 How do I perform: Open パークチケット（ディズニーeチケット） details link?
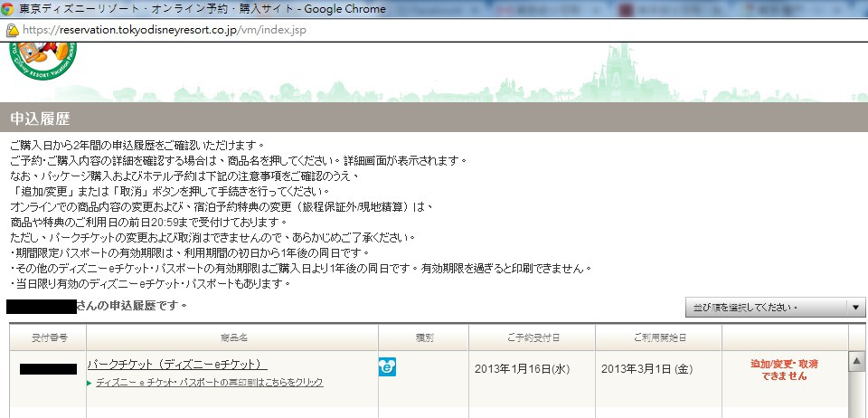[x=177, y=364]
